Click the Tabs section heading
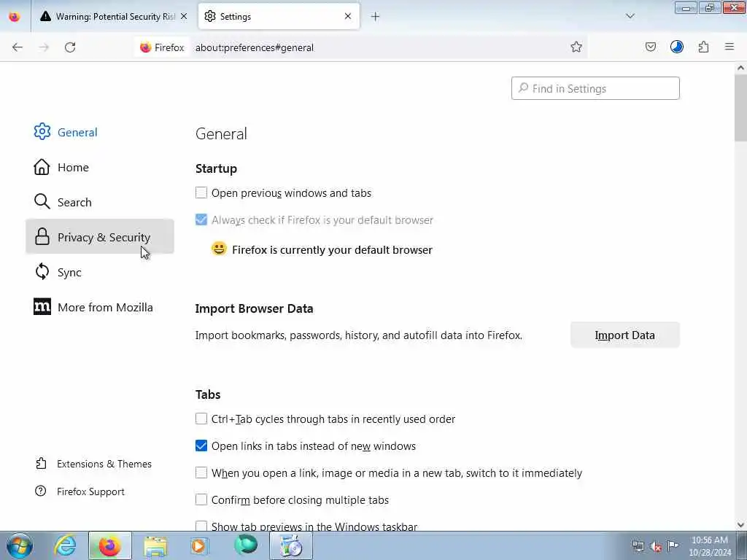 pyautogui.click(x=208, y=394)
